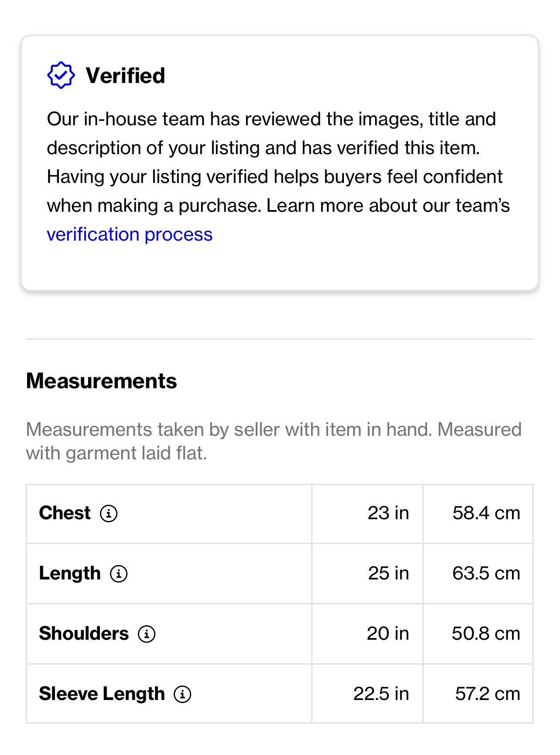560x755 pixels.
Task: Open the verification process link
Action: (x=130, y=234)
